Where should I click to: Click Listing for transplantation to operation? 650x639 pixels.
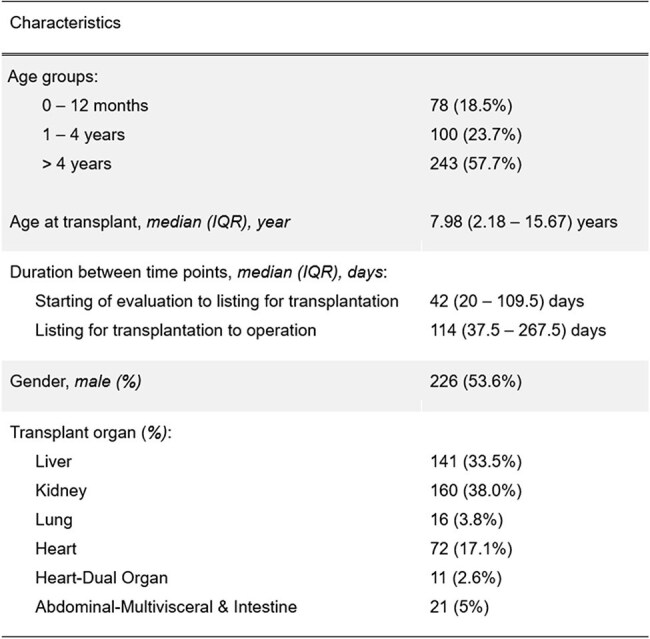[x=176, y=330]
